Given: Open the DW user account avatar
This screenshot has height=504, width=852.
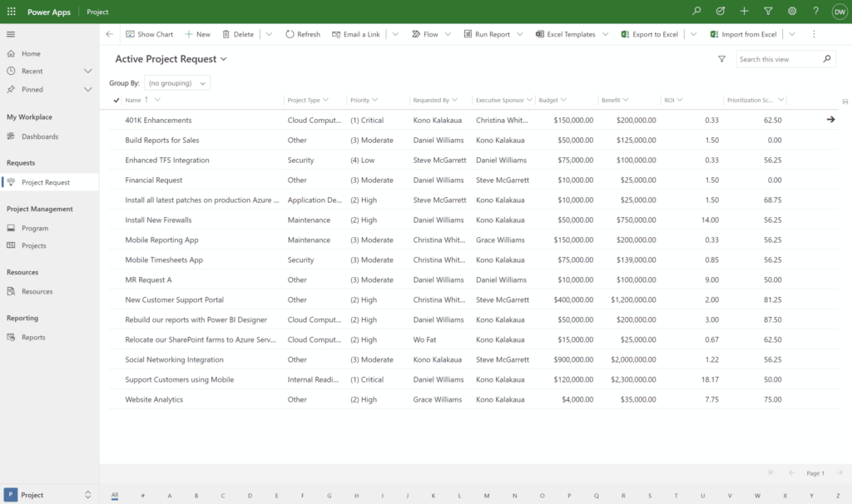Looking at the screenshot, I should (840, 12).
